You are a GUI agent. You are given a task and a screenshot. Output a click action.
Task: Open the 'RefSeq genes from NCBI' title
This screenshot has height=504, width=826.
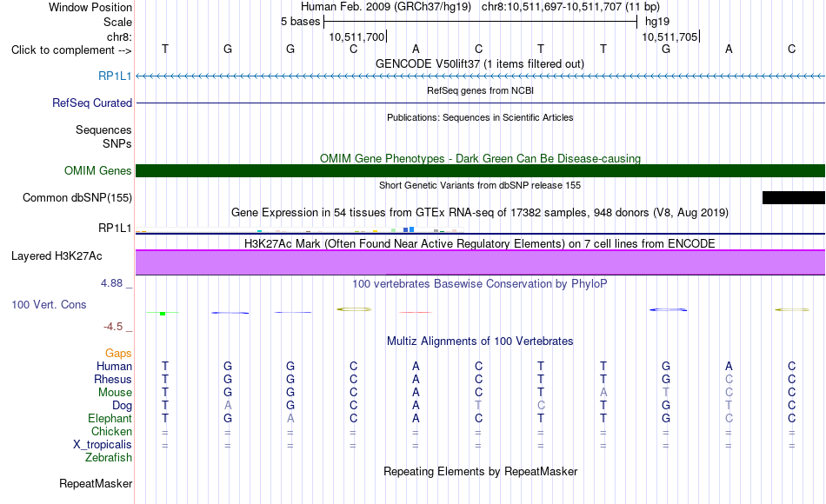[480, 90]
